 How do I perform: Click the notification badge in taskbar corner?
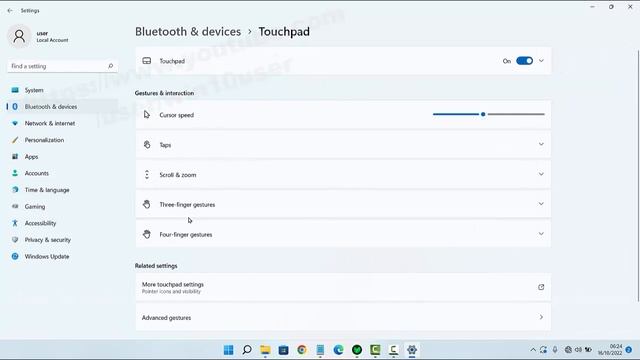click(x=629, y=350)
